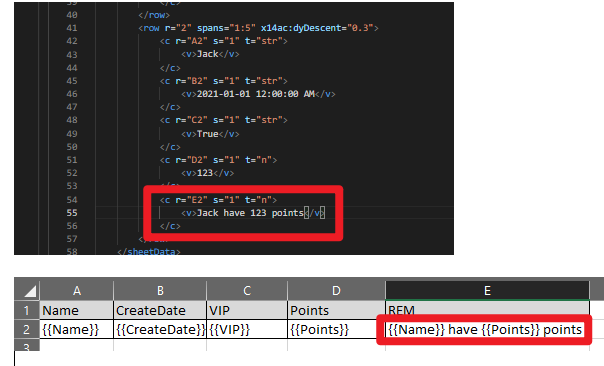Select column D header
This screenshot has width=604, height=366.
tap(336, 291)
